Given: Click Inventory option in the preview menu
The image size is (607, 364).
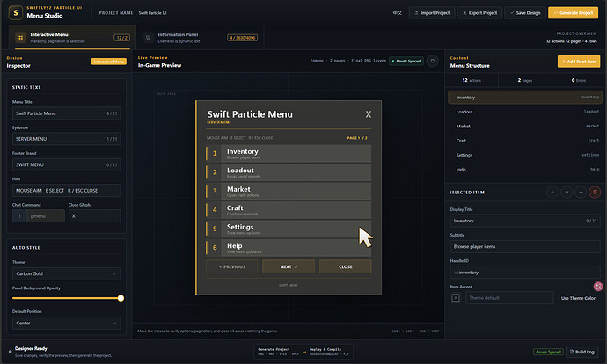Looking at the screenshot, I should [289, 153].
